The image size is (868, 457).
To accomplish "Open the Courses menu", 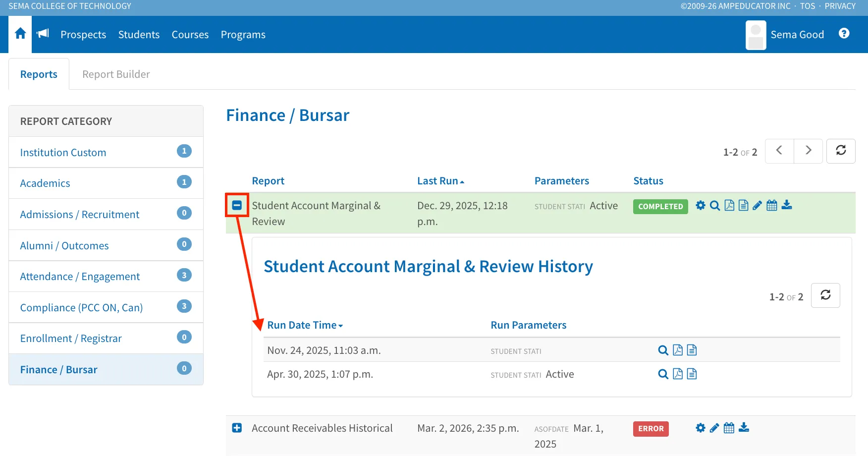I will (x=190, y=35).
